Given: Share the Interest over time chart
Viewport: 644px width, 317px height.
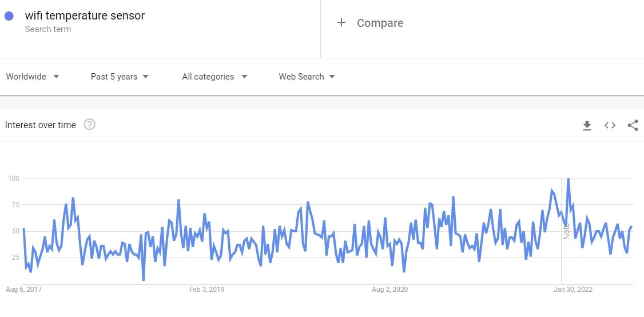Looking at the screenshot, I should (633, 125).
